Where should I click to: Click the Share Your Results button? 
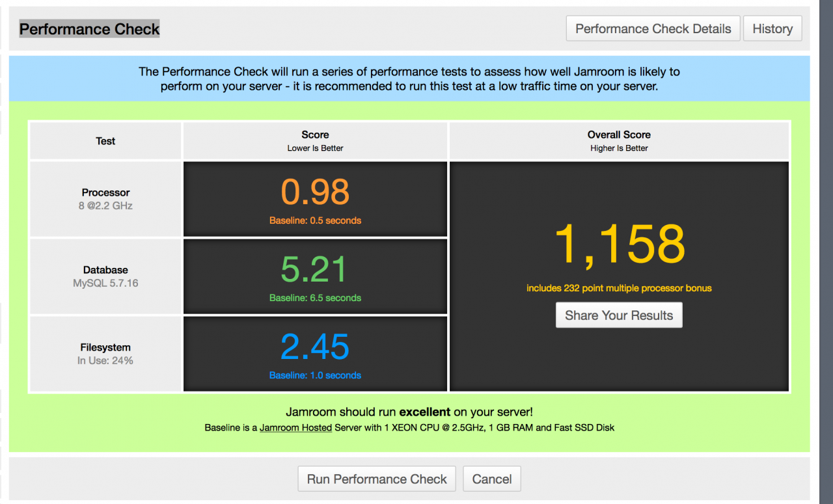[619, 315]
